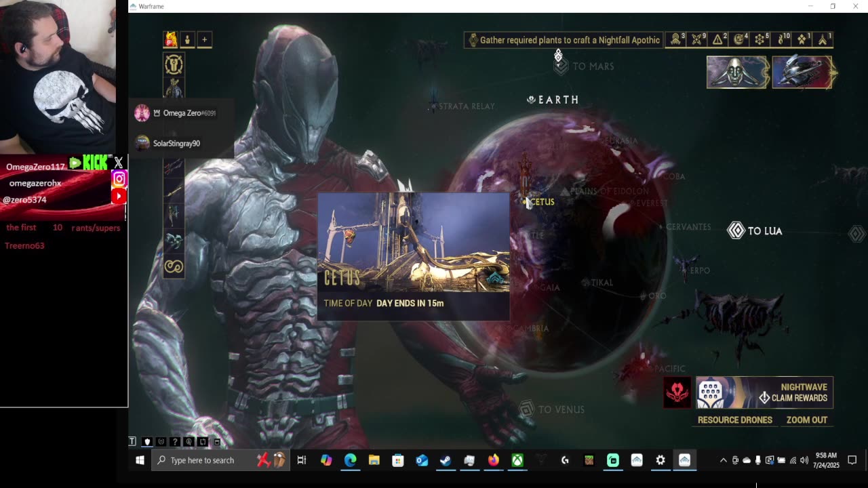Open Steam from taskbar
Screen dimensions: 868x488
point(446,460)
